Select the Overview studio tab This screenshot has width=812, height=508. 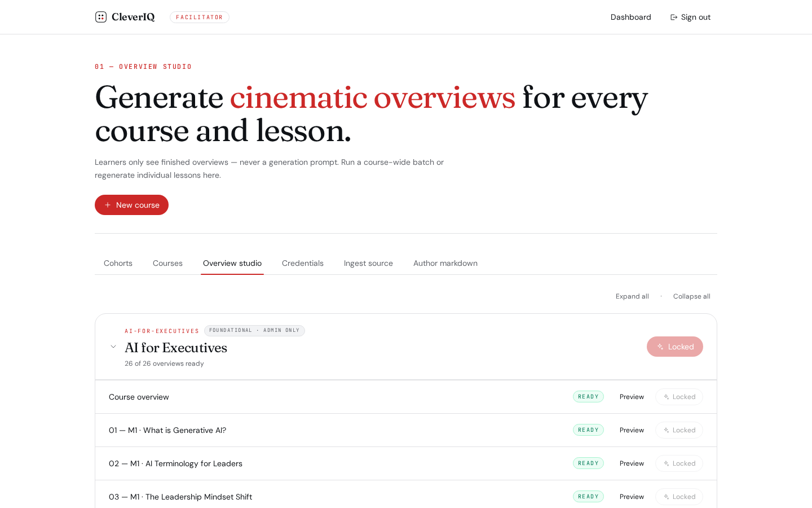pos(232,263)
